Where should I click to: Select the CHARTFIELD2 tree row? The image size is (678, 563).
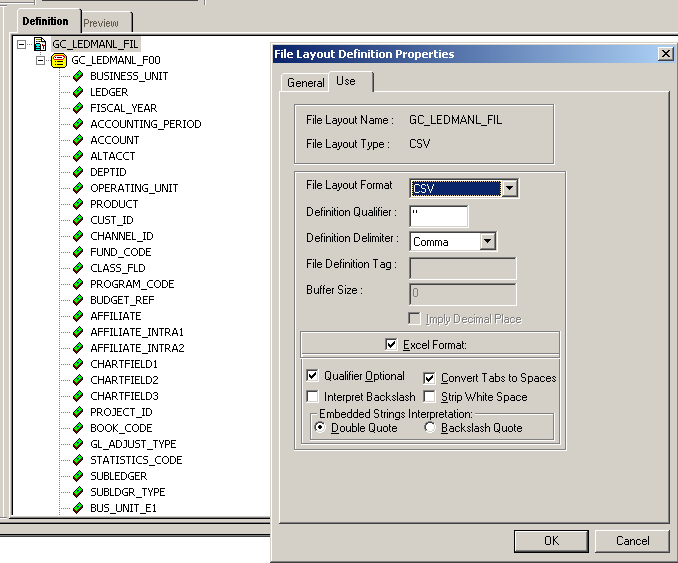[x=124, y=380]
